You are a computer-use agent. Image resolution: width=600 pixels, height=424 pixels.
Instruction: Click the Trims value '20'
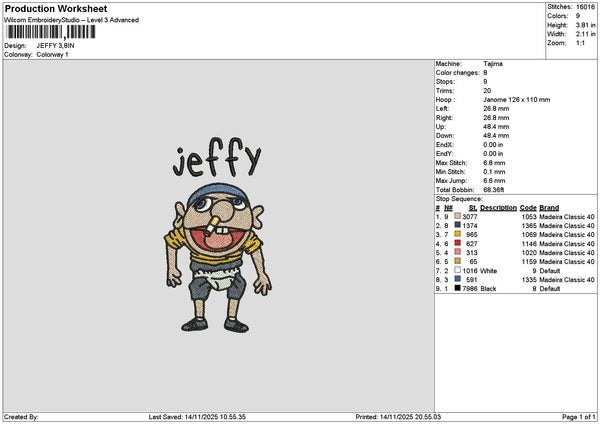[487, 91]
